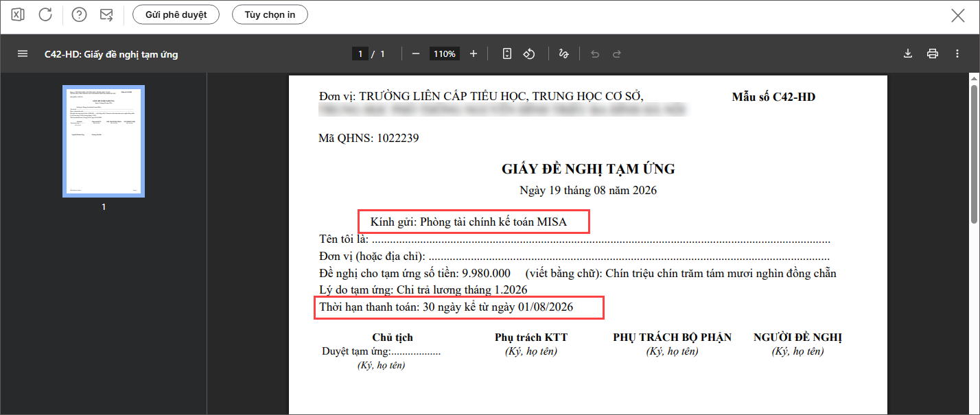Click the PHỤ TRÁCH BỘ PHẬN heading
The height and width of the screenshot is (415, 980).
(672, 337)
